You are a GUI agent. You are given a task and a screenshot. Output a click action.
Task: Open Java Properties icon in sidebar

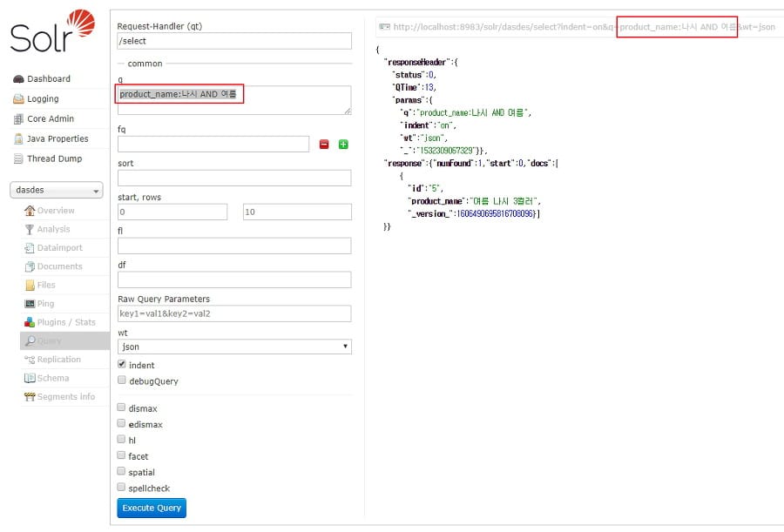[18, 139]
